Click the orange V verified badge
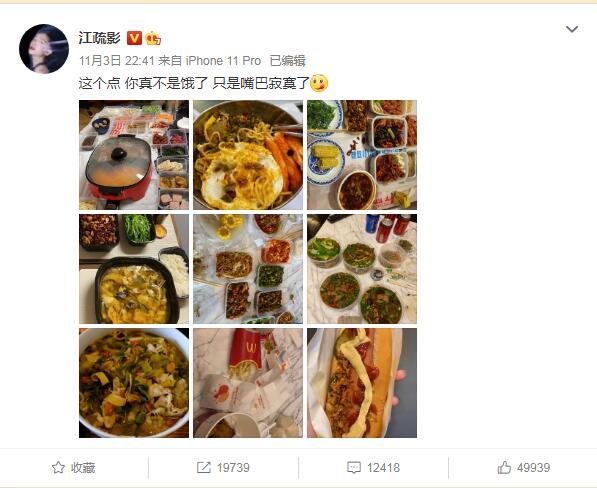Screen dimensions: 597x488 coord(134,38)
